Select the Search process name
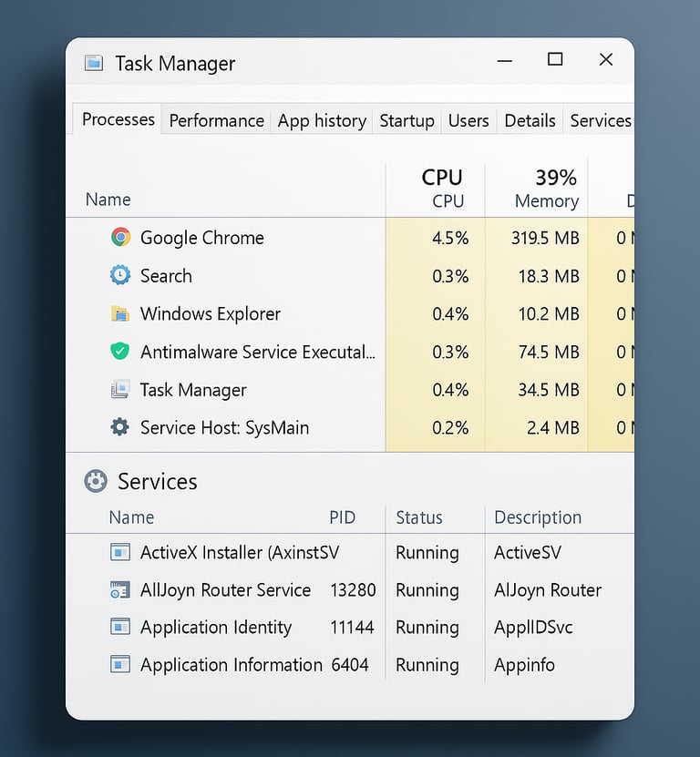 click(x=166, y=276)
